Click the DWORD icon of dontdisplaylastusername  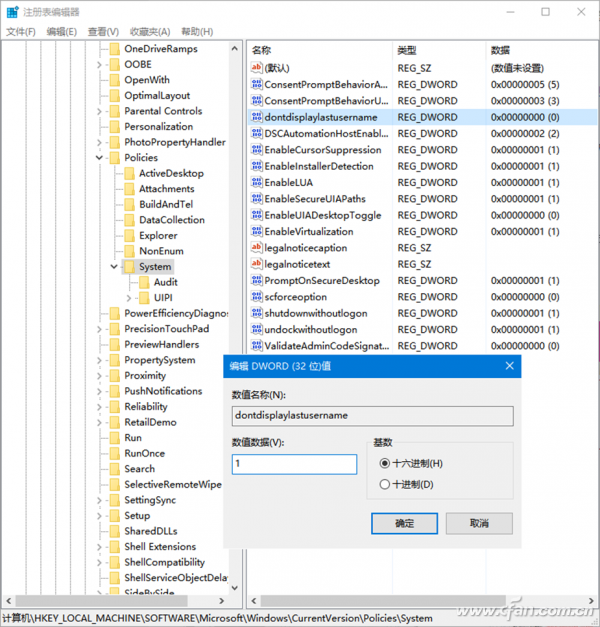click(x=256, y=117)
